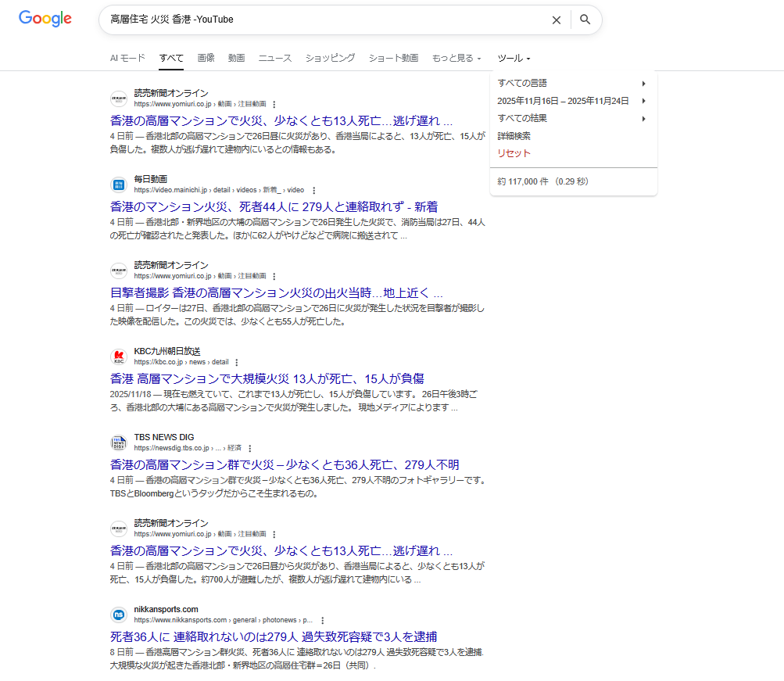Screen dimensions: 784x681
Task: Click the nikkansports.com site favicon
Action: [119, 615]
